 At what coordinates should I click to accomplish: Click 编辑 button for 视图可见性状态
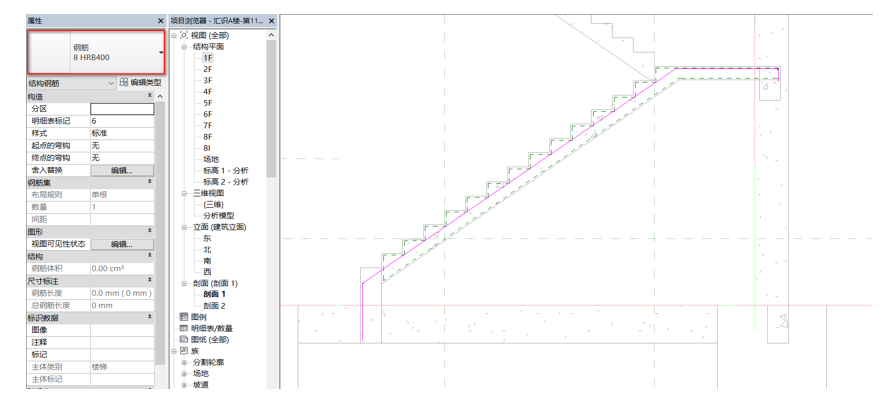pos(122,244)
